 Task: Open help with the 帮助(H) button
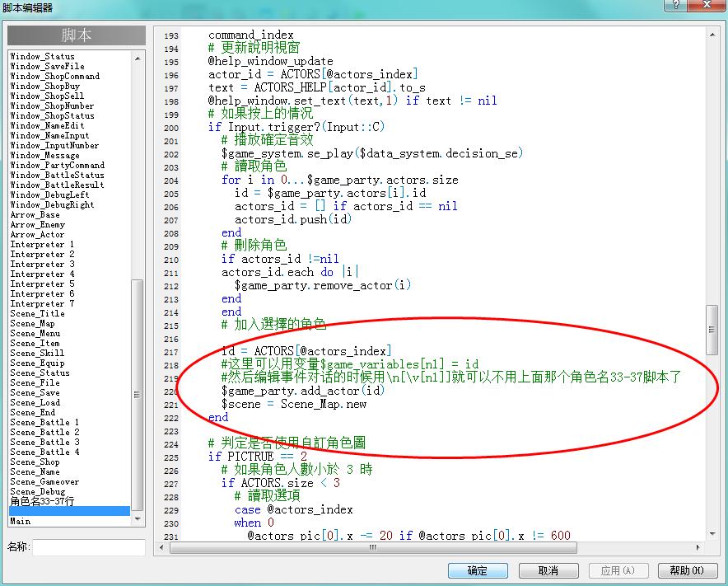pos(688,570)
